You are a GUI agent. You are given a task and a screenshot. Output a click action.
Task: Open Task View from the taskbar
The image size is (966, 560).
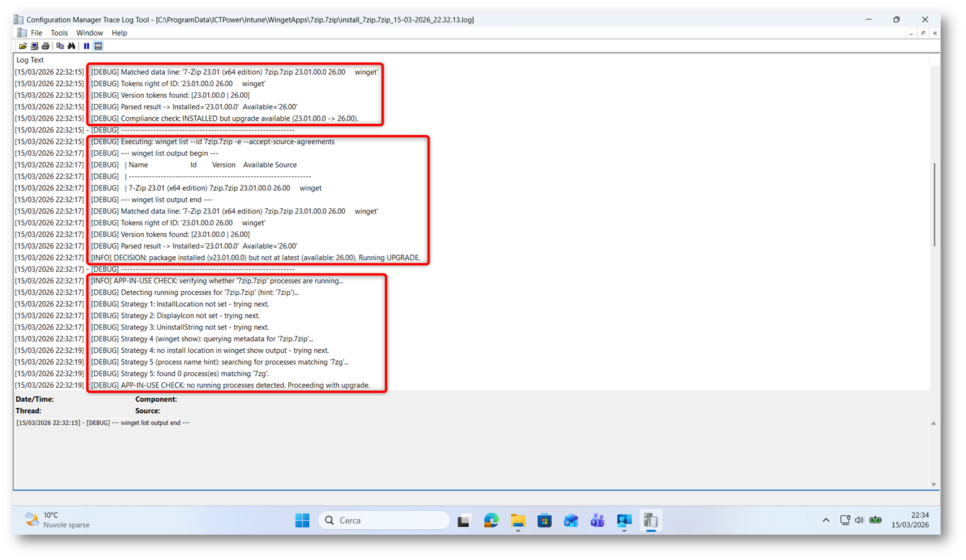click(x=464, y=520)
